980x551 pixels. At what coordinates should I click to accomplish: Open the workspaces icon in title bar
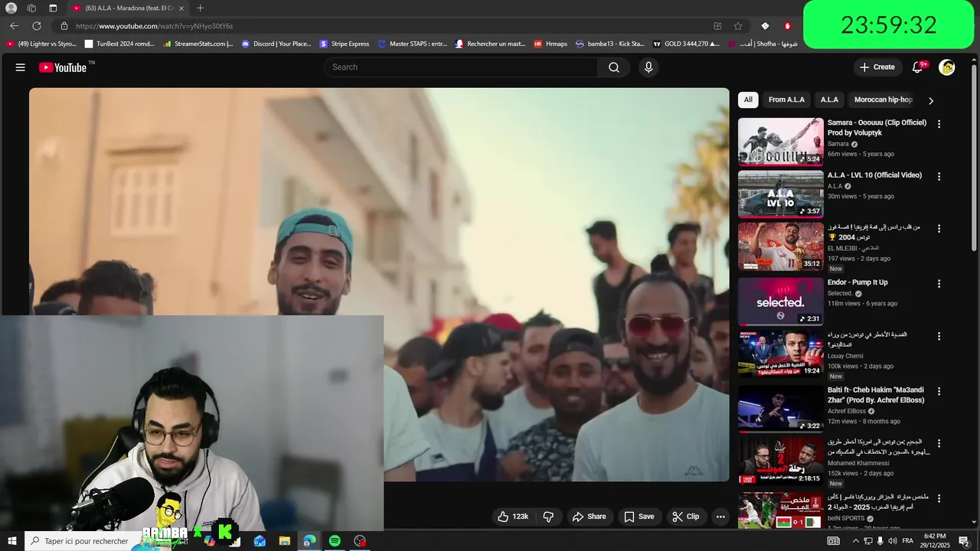point(31,8)
